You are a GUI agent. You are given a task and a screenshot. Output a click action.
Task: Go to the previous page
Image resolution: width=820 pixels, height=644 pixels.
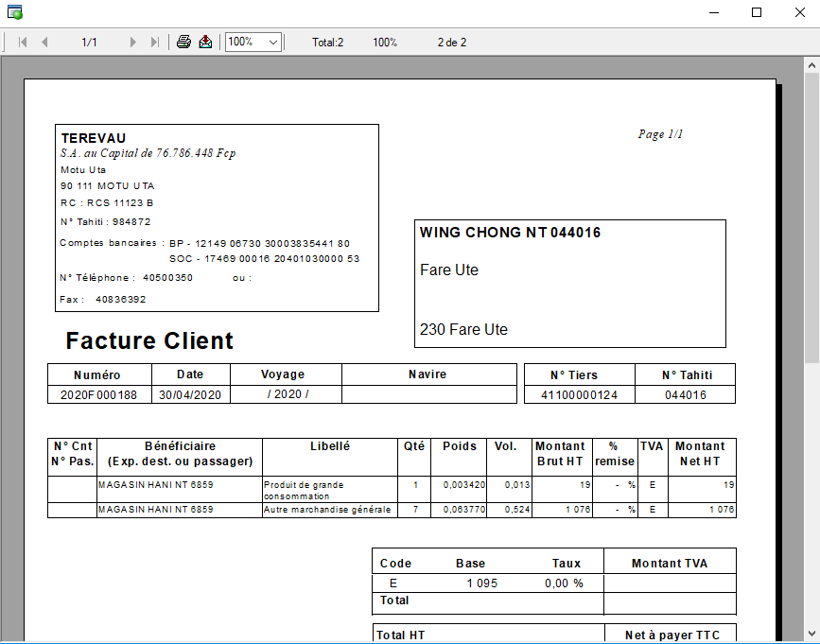coord(44,43)
